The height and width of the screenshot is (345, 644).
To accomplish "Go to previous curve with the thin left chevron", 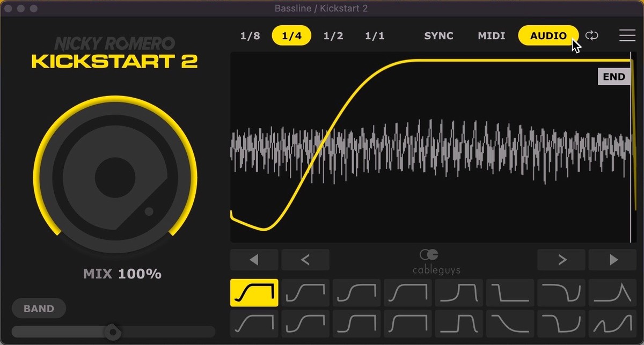I will (305, 260).
